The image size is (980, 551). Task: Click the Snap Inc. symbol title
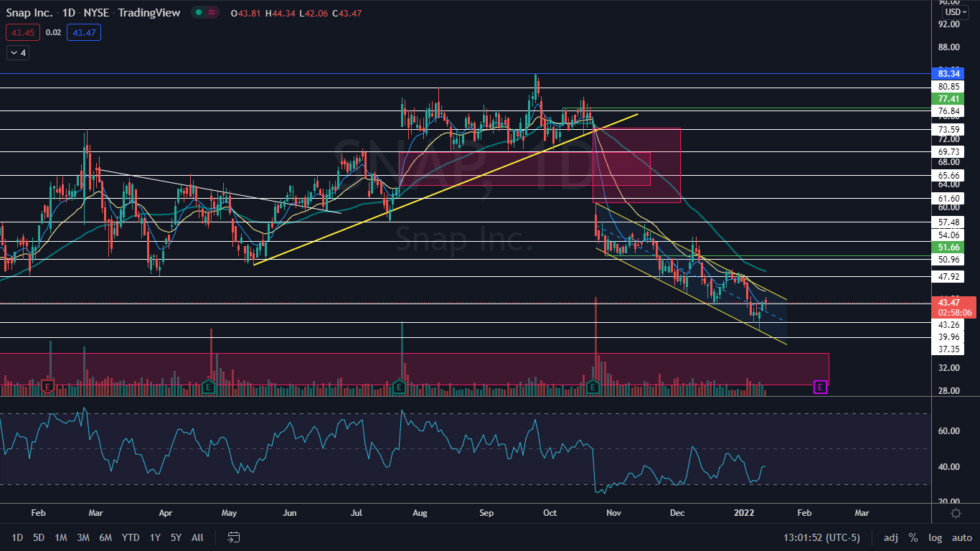click(30, 13)
